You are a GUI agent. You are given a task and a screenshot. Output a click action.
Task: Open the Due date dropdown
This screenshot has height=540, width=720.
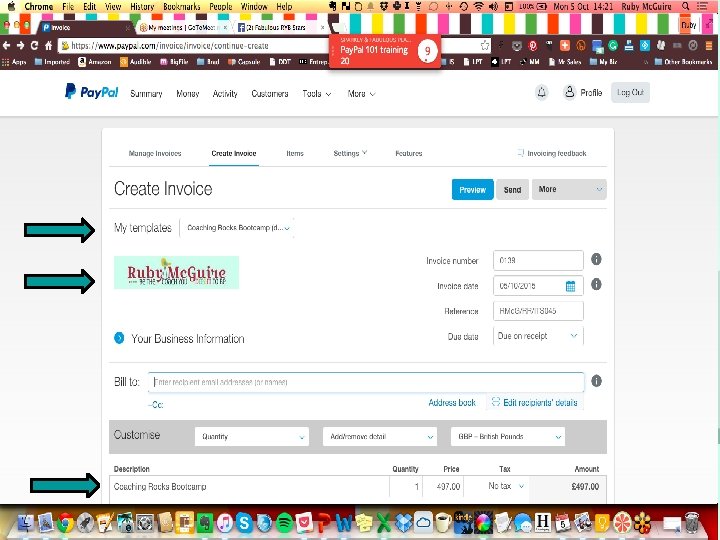[x=538, y=336]
